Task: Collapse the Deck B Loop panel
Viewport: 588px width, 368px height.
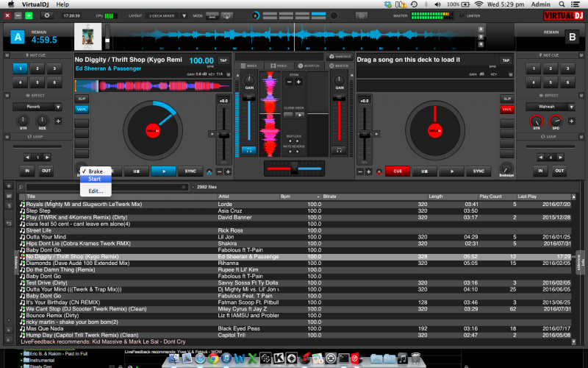Action: pyautogui.click(x=581, y=137)
